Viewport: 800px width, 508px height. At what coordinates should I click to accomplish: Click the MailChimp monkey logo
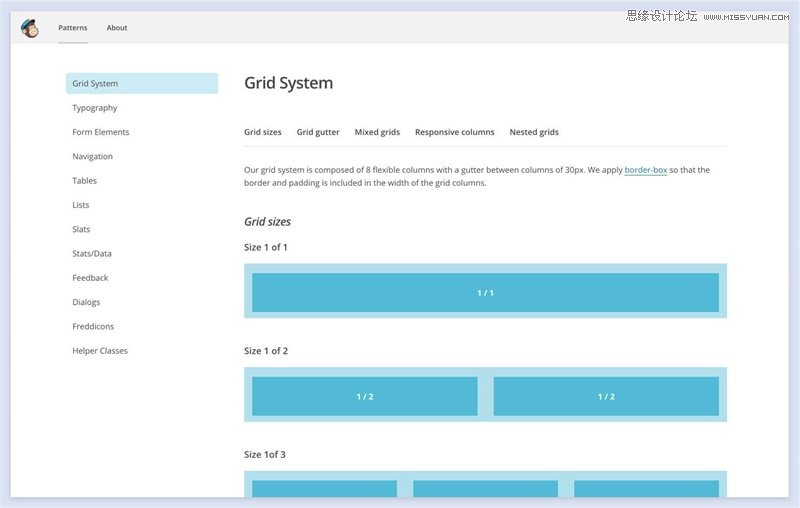(30, 28)
